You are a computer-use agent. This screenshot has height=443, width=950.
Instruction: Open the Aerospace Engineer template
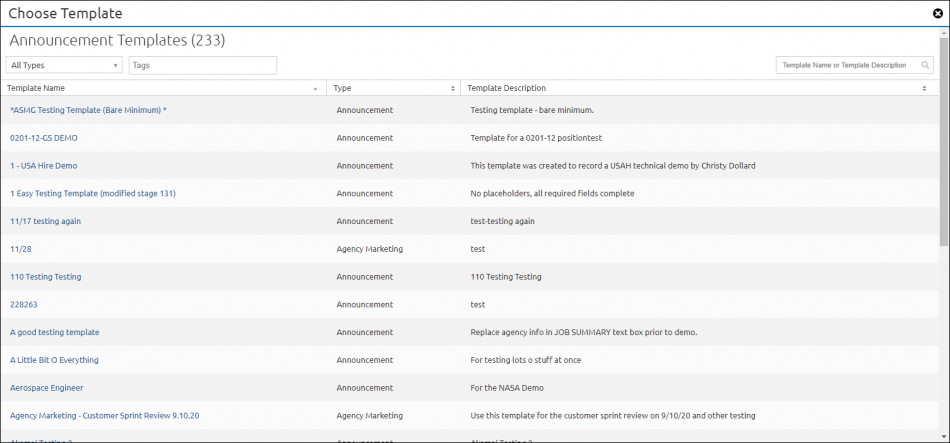click(47, 388)
